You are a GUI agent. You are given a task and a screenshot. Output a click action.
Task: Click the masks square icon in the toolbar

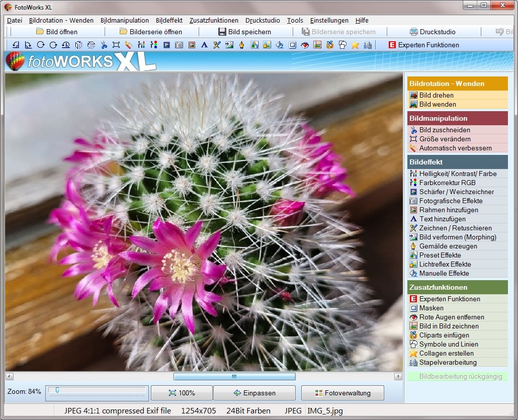292,45
